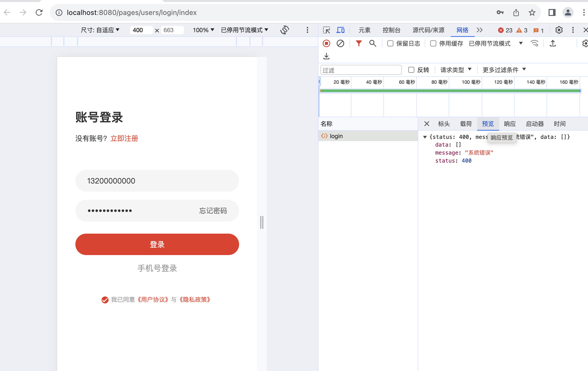
Task: Click the phone number input field
Action: (157, 181)
